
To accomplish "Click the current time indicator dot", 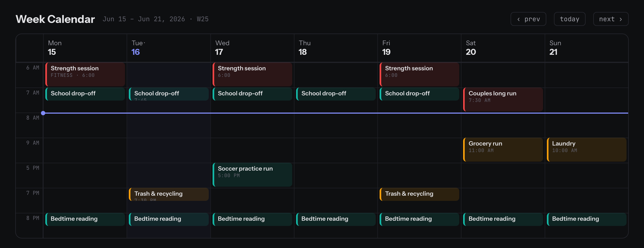I will pos(43,113).
